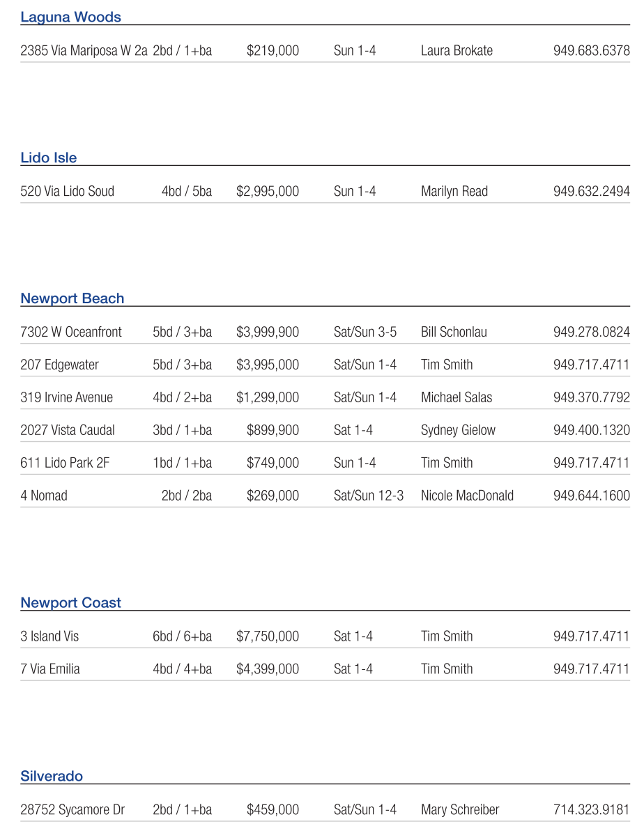Click the 520 Via Lido Soud address

click(67, 192)
